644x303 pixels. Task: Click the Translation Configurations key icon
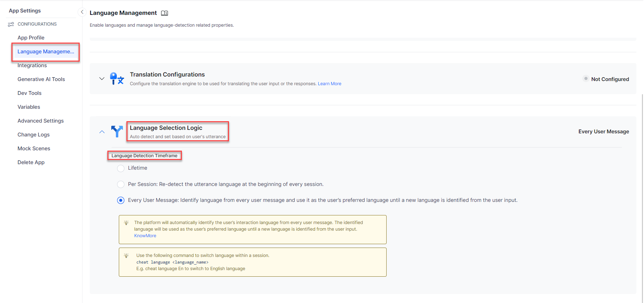coord(117,79)
